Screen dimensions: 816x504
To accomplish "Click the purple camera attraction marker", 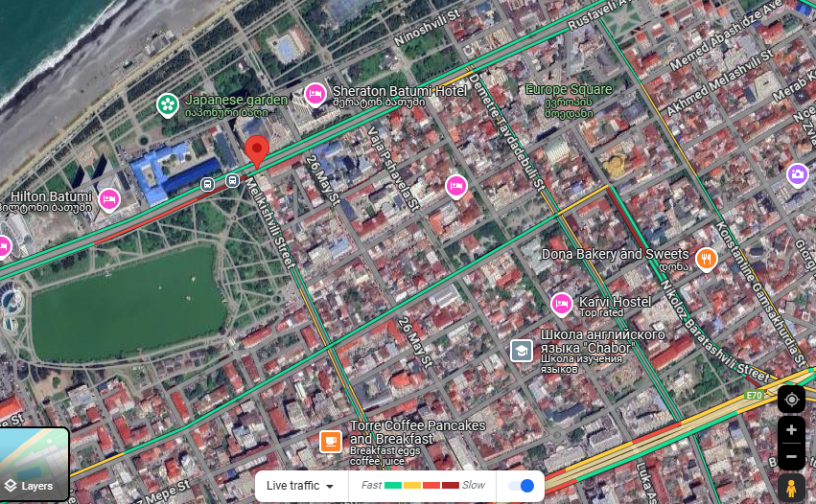I will (797, 174).
